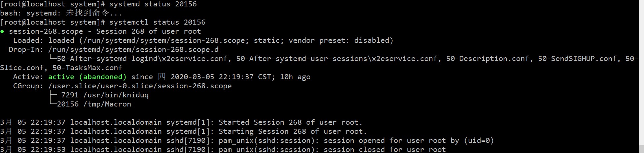Image resolution: width=644 pixels, height=153 pixels.
Task: Click the session-268.scope unit name in header
Action: tap(46, 31)
